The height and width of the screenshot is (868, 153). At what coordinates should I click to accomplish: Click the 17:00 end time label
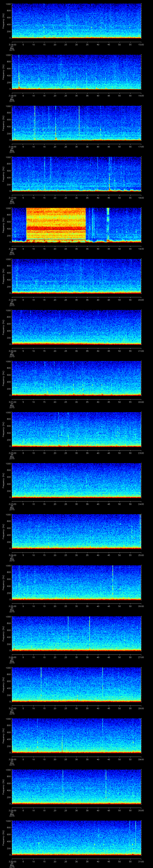141,147
